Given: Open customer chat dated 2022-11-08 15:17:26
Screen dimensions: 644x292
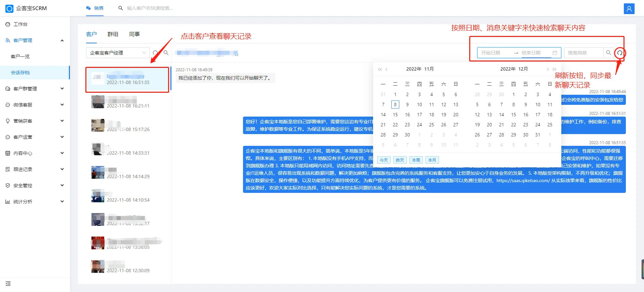Looking at the screenshot, I should point(128,125).
